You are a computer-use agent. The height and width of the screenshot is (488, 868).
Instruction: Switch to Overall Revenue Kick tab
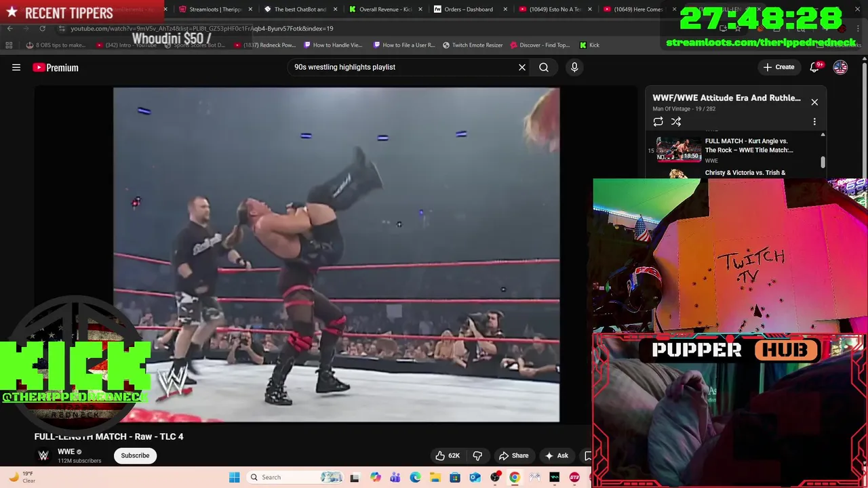380,9
